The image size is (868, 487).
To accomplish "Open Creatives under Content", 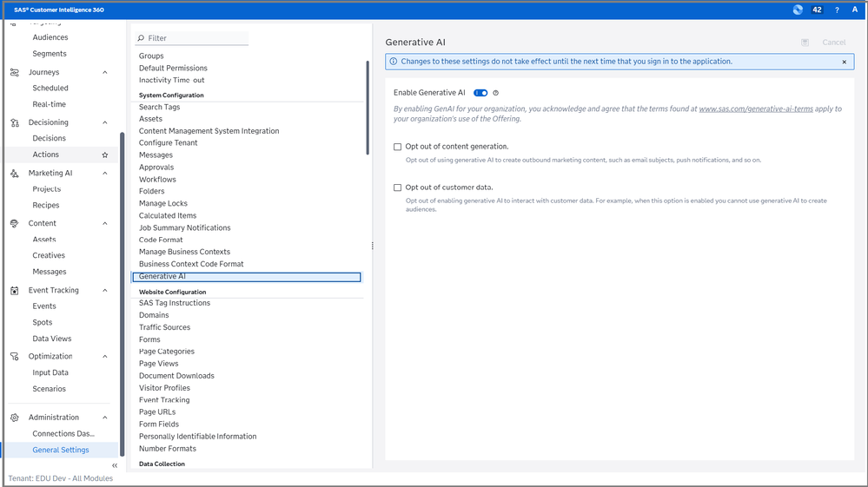I will tap(49, 256).
